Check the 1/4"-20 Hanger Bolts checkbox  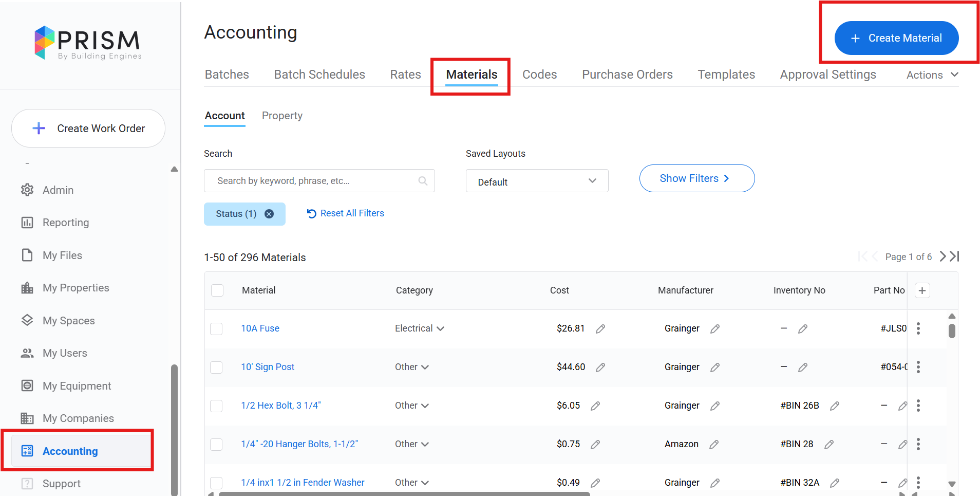click(216, 445)
